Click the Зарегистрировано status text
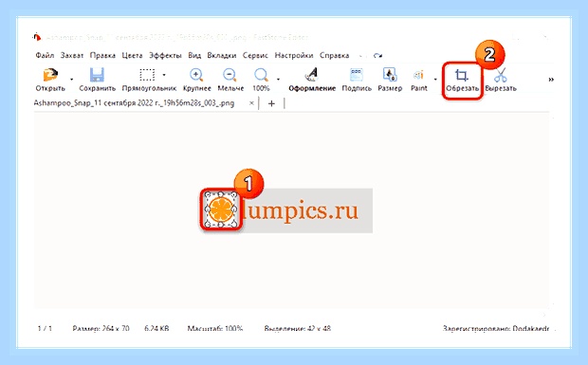 pyautogui.click(x=496, y=329)
